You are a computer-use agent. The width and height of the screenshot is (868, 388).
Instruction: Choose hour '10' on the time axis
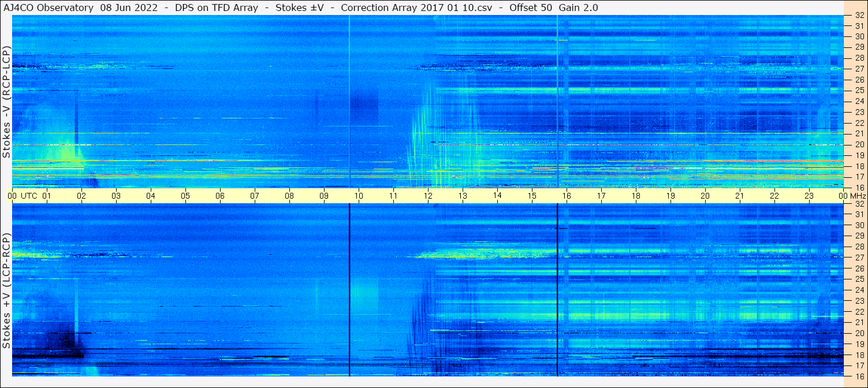tap(359, 196)
